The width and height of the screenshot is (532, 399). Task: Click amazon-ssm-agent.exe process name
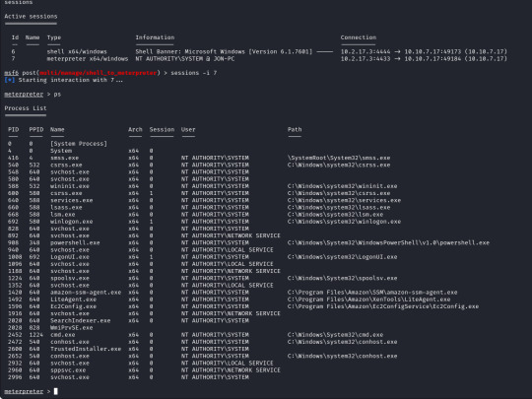[x=86, y=293]
